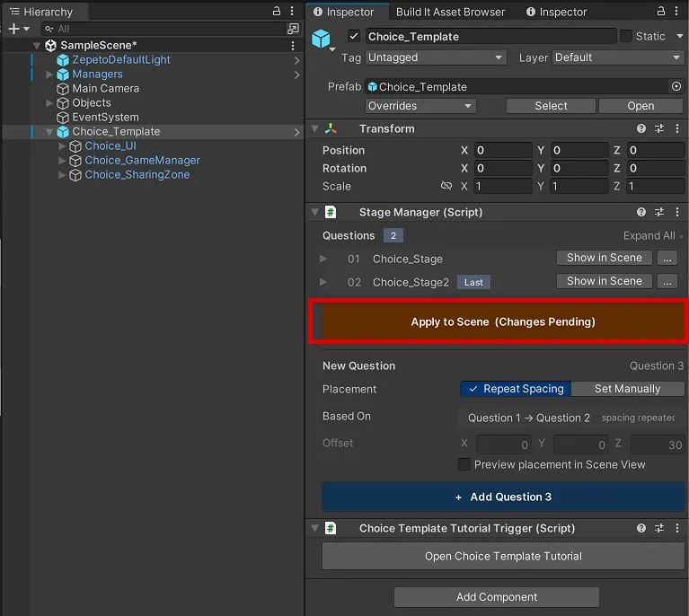689x616 pixels.
Task: Open SampleScene's three-dot options menu
Action: 293,45
